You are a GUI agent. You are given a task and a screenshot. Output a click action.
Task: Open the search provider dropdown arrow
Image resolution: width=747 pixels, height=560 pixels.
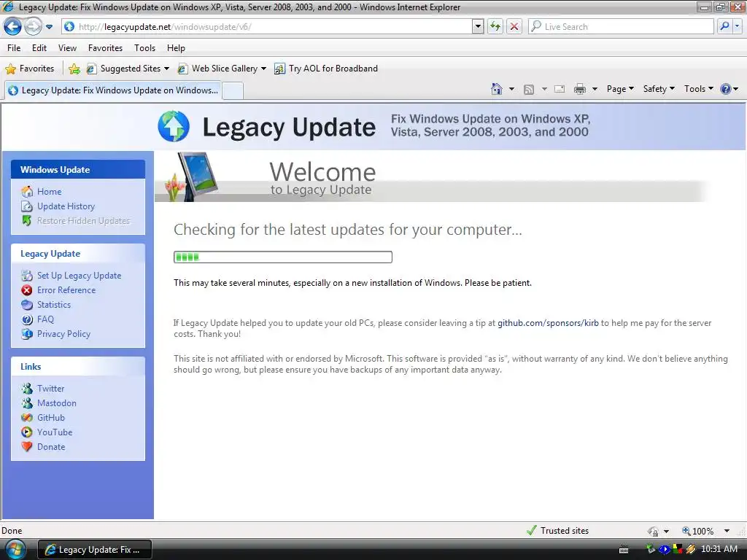738,27
